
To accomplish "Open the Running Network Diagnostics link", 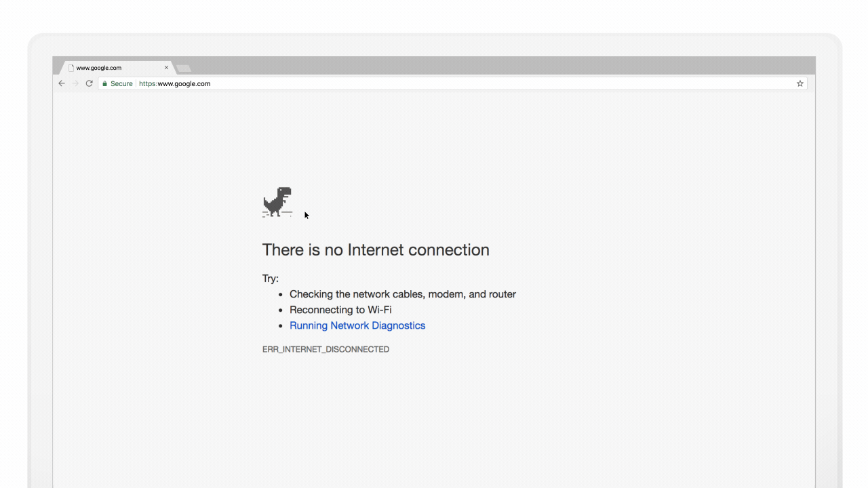I will click(x=357, y=325).
